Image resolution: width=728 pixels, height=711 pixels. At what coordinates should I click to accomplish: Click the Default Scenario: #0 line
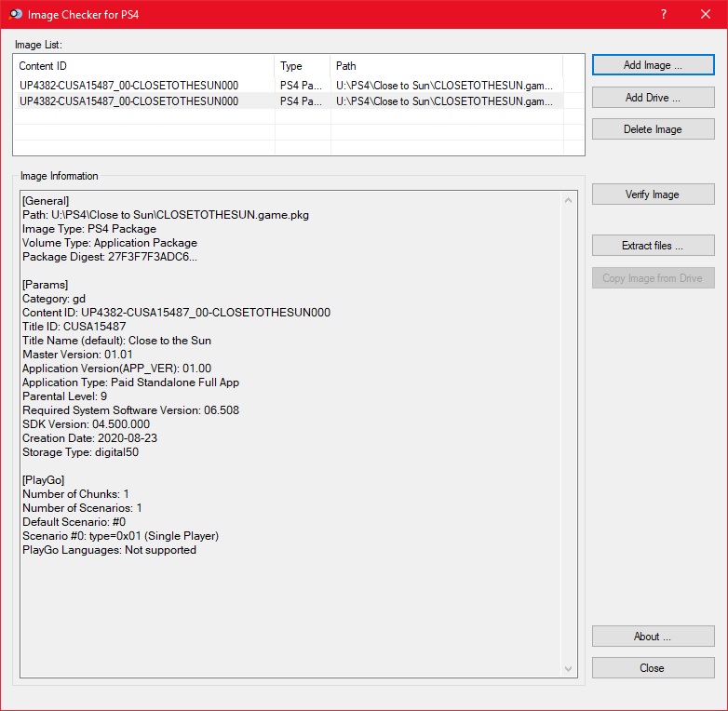pos(74,522)
